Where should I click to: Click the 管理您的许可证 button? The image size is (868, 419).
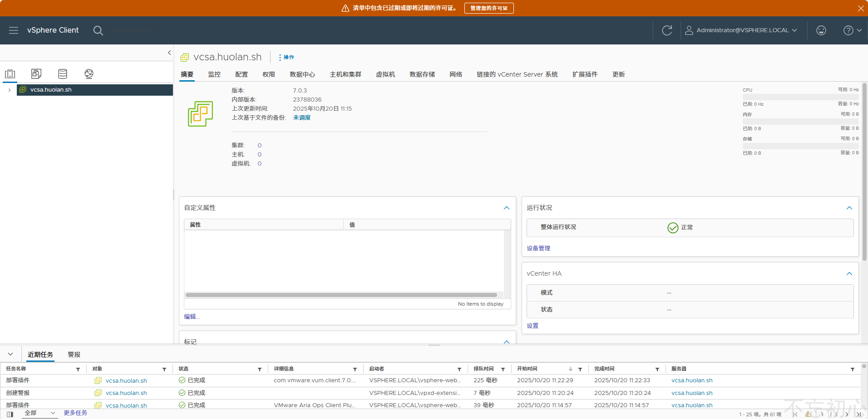[489, 8]
